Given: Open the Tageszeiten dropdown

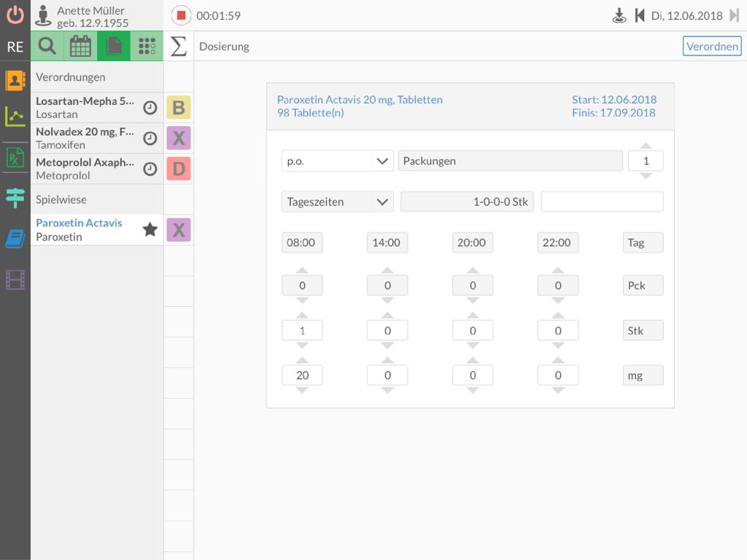Looking at the screenshot, I should pyautogui.click(x=337, y=201).
